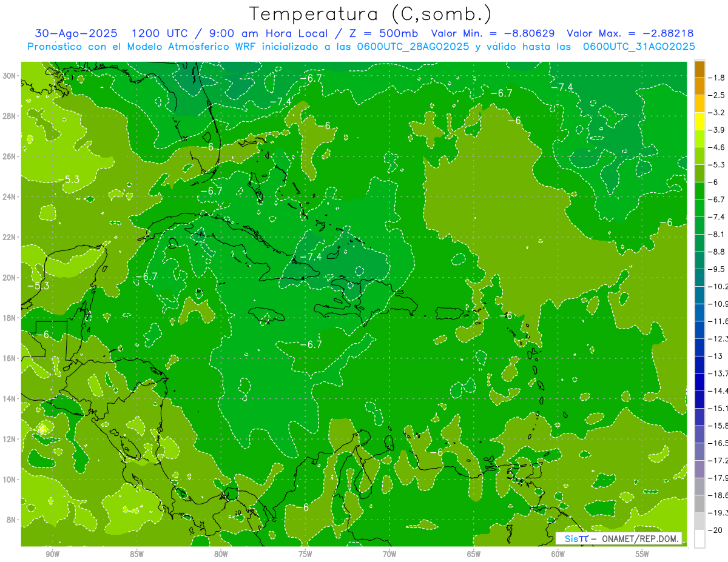Click the "-20" color bar legend label

pos(716,529)
